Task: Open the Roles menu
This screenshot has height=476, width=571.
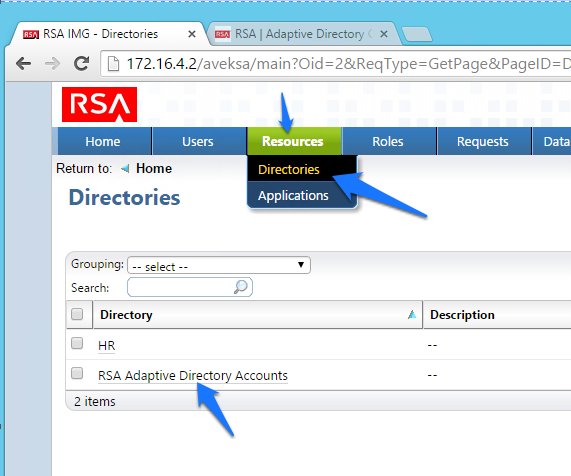Action: (x=388, y=141)
